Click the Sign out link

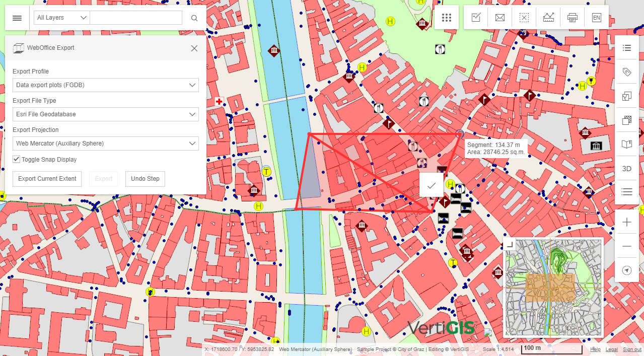[x=632, y=349]
